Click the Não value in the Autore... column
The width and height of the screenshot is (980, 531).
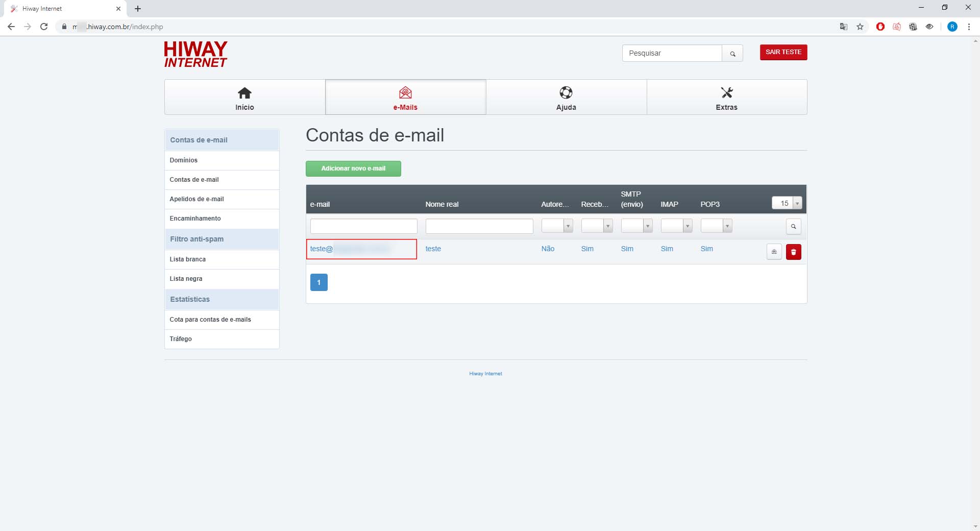pyautogui.click(x=548, y=249)
